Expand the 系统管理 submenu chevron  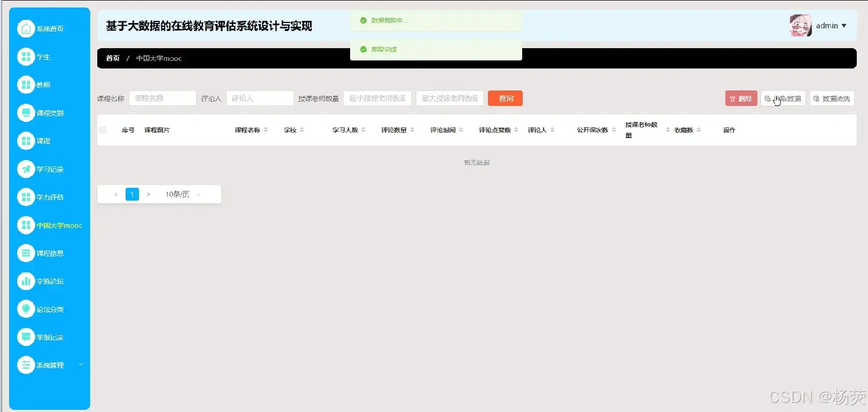pos(81,364)
